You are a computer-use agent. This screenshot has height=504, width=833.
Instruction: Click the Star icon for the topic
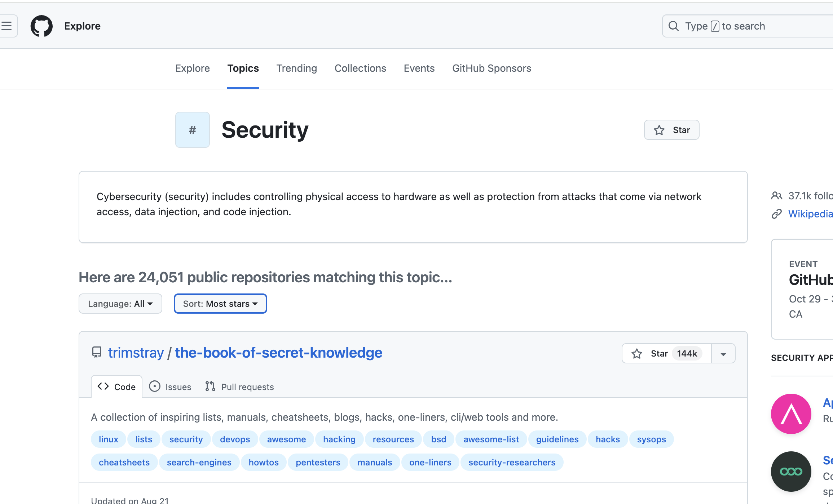(659, 130)
